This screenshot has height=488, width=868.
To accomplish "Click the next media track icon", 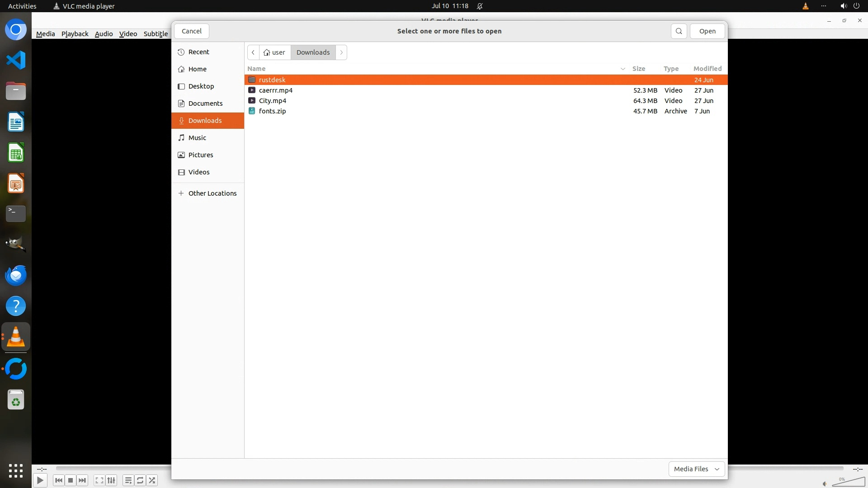I will pos(82,480).
